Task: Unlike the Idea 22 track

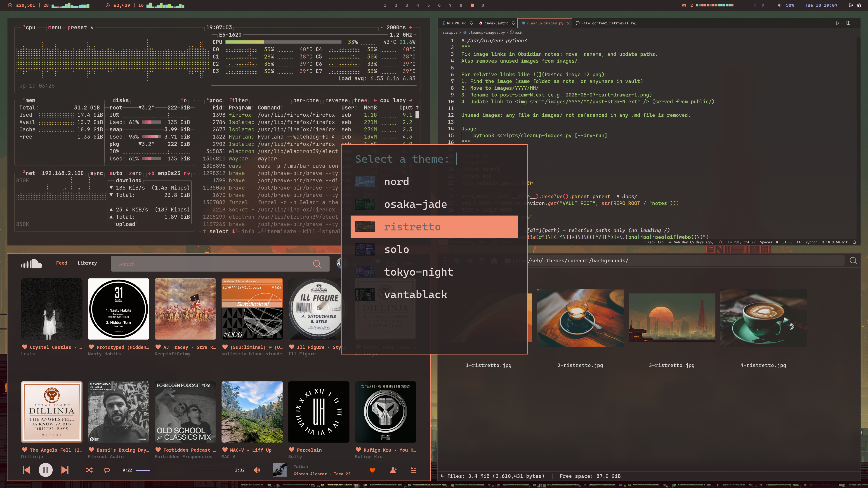Action: (x=372, y=470)
